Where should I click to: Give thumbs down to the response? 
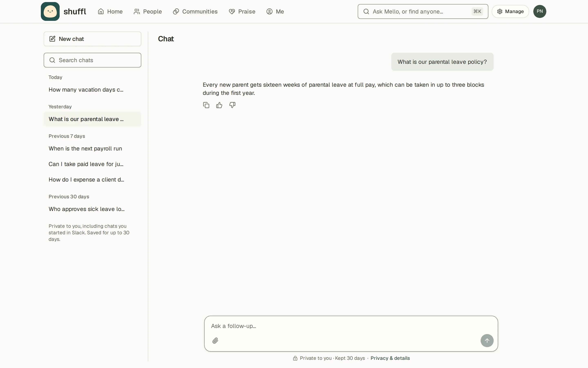click(232, 105)
